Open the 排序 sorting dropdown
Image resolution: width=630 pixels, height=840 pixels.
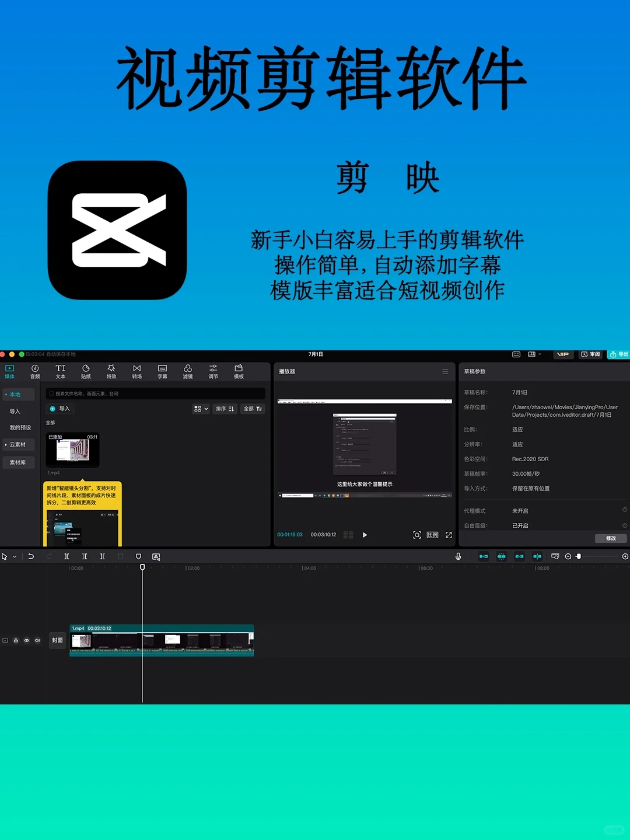pyautogui.click(x=223, y=409)
